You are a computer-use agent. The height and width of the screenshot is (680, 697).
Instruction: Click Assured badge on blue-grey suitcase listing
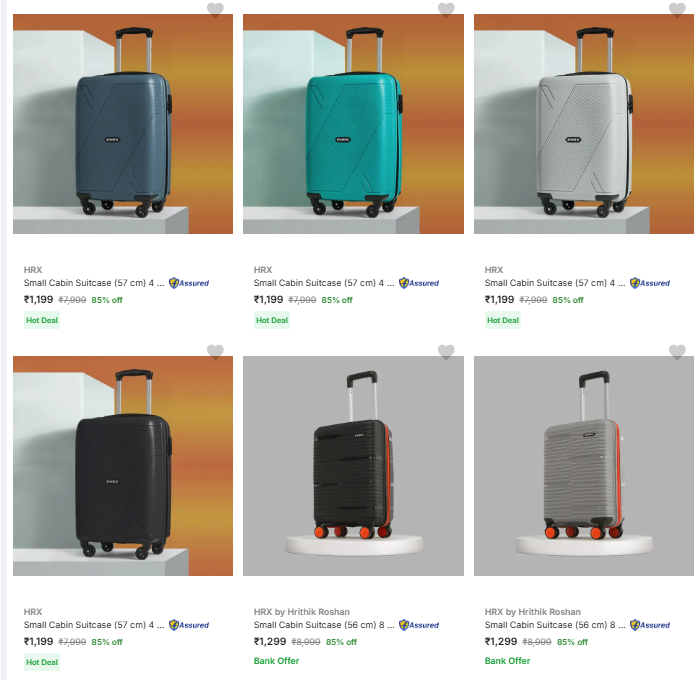[x=189, y=283]
